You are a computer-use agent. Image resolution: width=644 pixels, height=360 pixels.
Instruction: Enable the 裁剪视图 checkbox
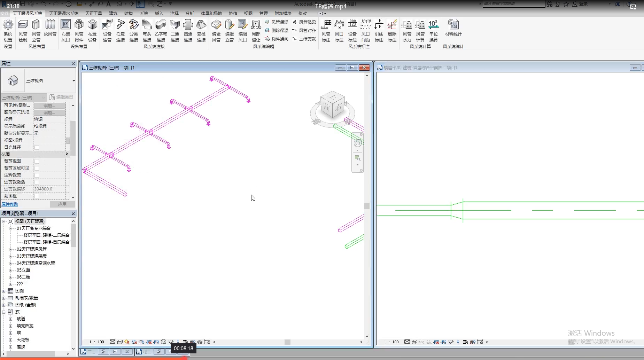(37, 161)
